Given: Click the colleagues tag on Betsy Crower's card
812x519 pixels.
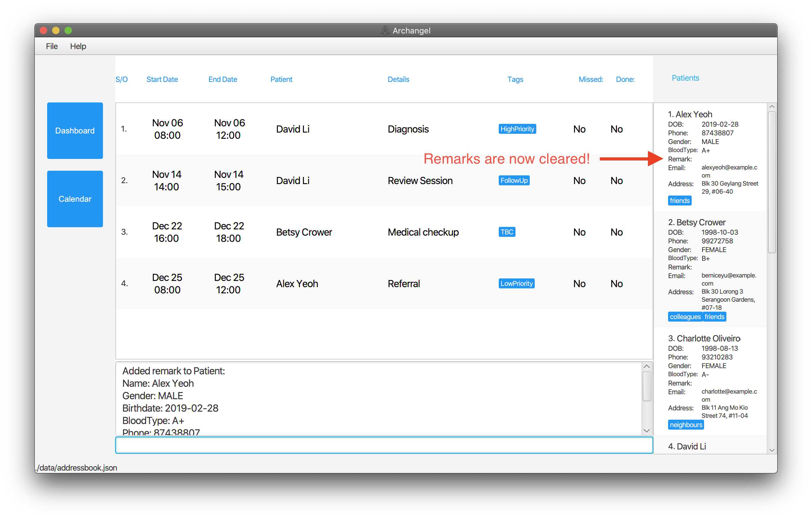Looking at the screenshot, I should [x=685, y=317].
